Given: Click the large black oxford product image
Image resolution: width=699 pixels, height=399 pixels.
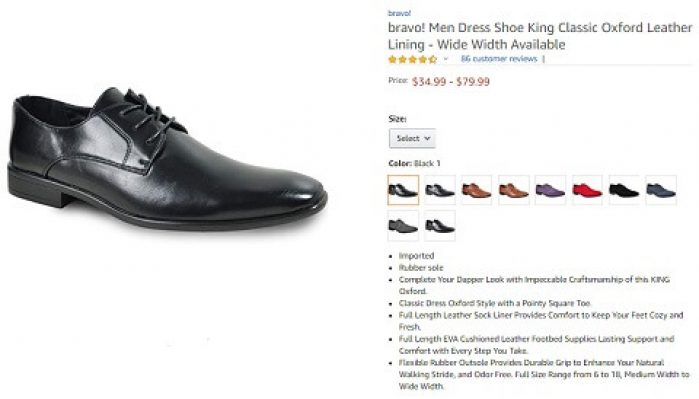Looking at the screenshot, I should tap(168, 158).
